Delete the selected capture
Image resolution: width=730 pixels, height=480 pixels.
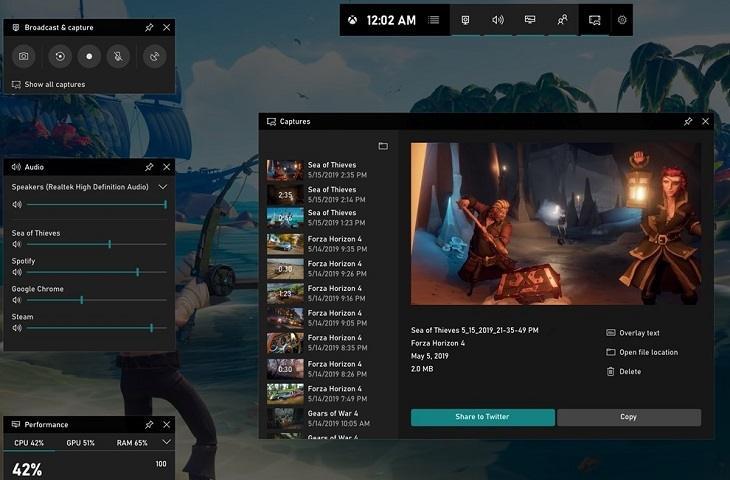tap(624, 371)
